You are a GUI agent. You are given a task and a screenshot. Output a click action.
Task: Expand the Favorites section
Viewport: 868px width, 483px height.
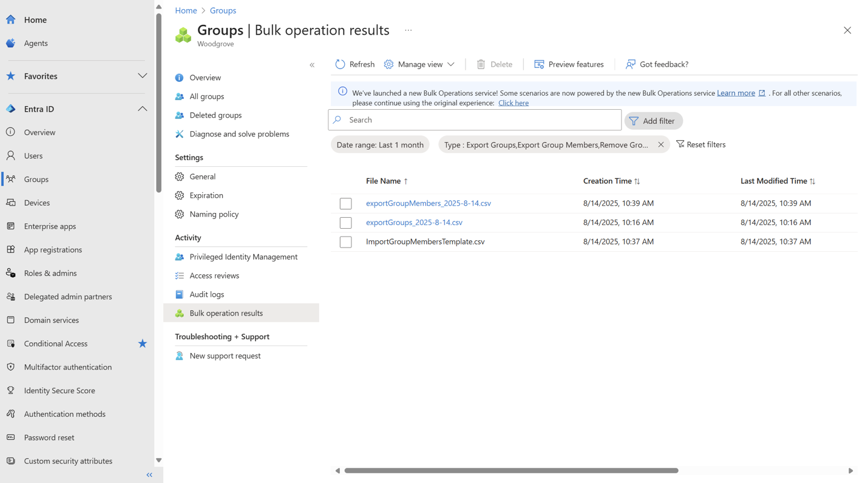click(x=142, y=76)
